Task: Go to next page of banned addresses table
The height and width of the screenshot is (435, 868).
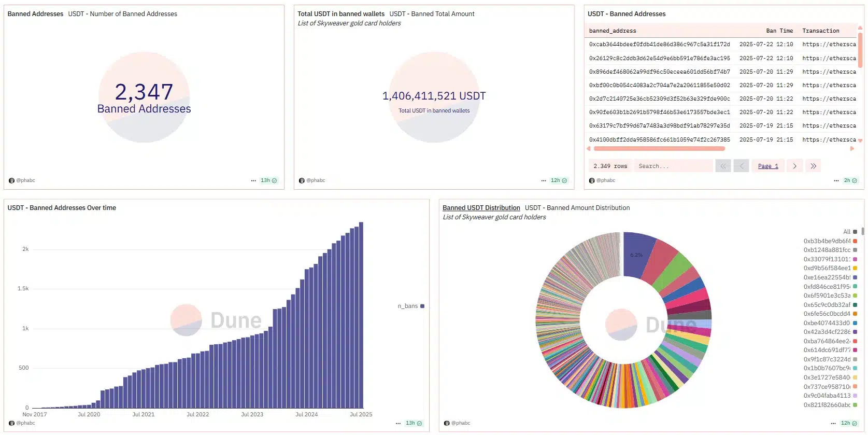Action: [x=794, y=166]
